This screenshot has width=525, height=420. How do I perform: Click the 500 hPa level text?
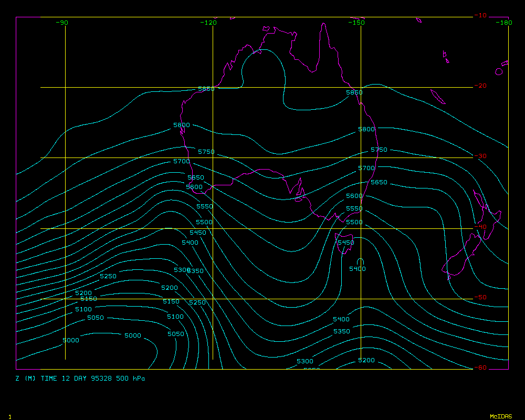(x=131, y=379)
